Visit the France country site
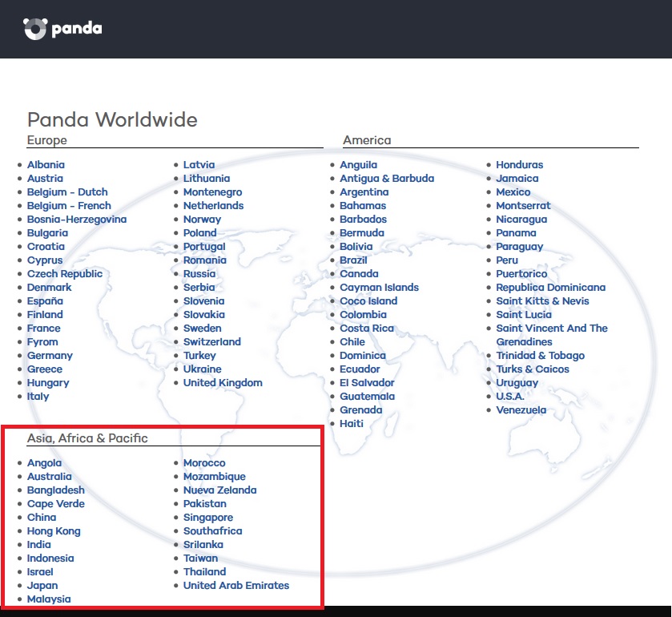 [x=44, y=329]
